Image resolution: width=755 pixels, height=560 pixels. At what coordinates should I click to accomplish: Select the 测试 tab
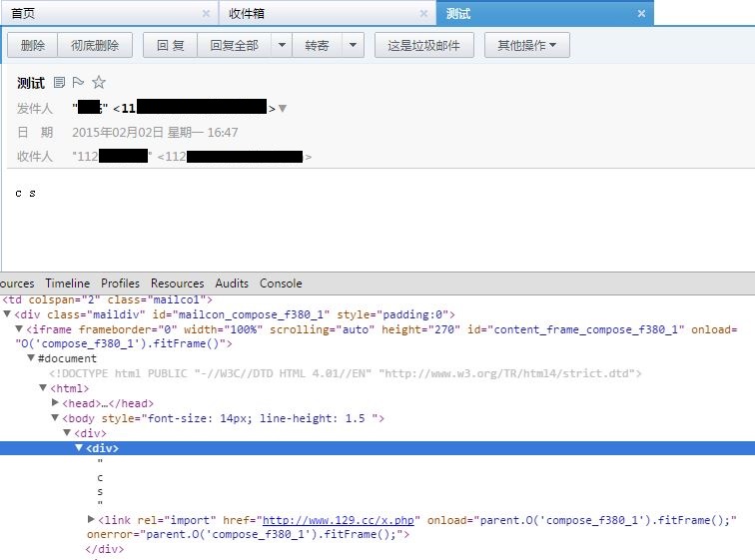[545, 13]
